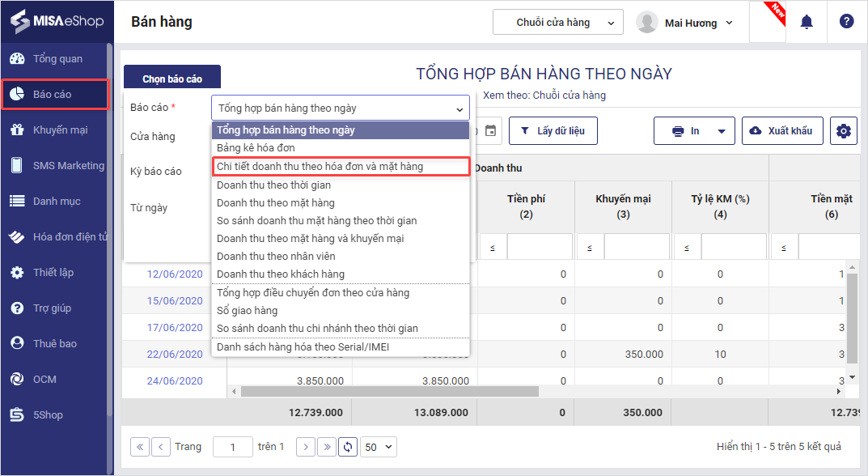This screenshot has height=476, width=868.
Task: Open date link 24/06/2020
Action: click(175, 380)
